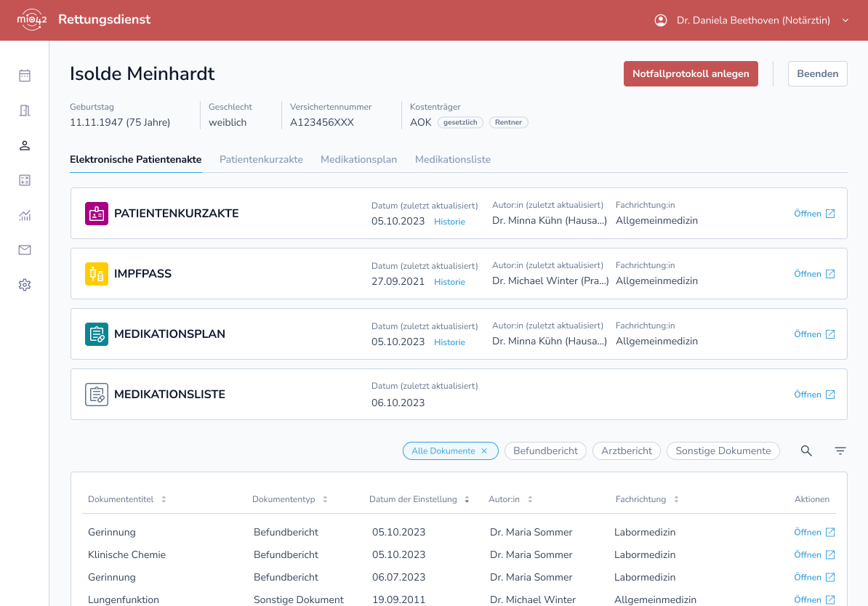
Task: Open the mail envelope sidebar icon
Action: (25, 250)
